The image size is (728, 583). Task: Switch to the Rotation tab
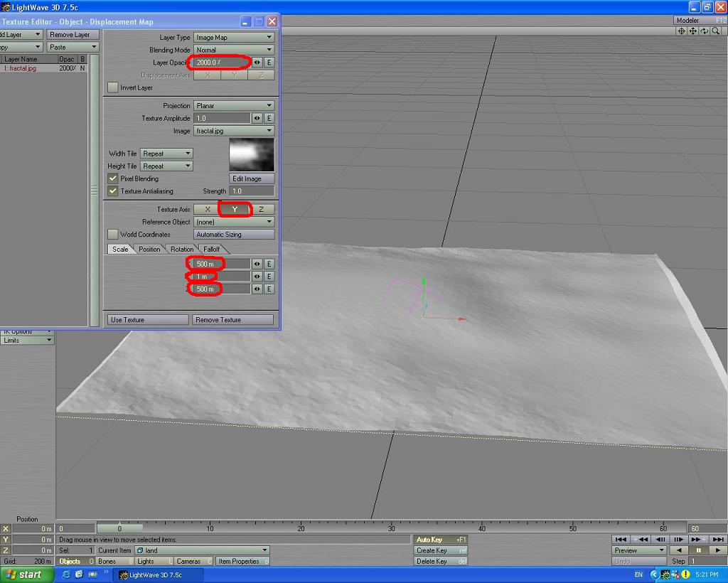click(x=182, y=250)
